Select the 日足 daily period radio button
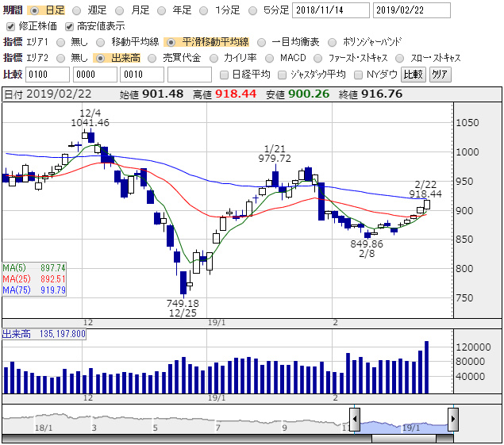Screen dimensions: 504x445 click(x=34, y=10)
